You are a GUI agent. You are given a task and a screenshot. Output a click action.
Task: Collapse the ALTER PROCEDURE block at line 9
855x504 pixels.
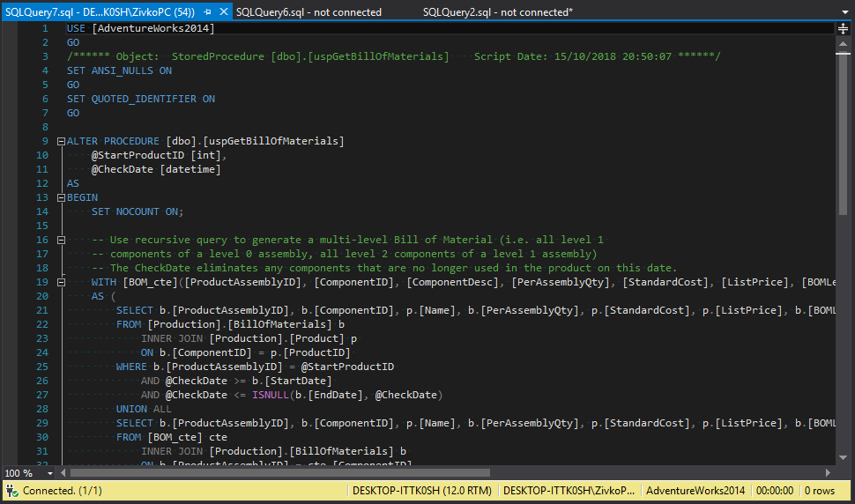[x=61, y=142]
